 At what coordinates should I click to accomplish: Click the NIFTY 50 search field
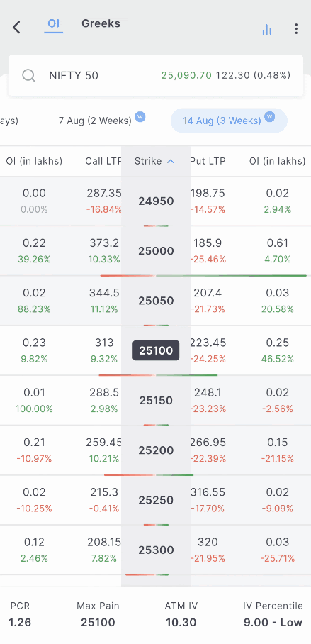coord(156,76)
